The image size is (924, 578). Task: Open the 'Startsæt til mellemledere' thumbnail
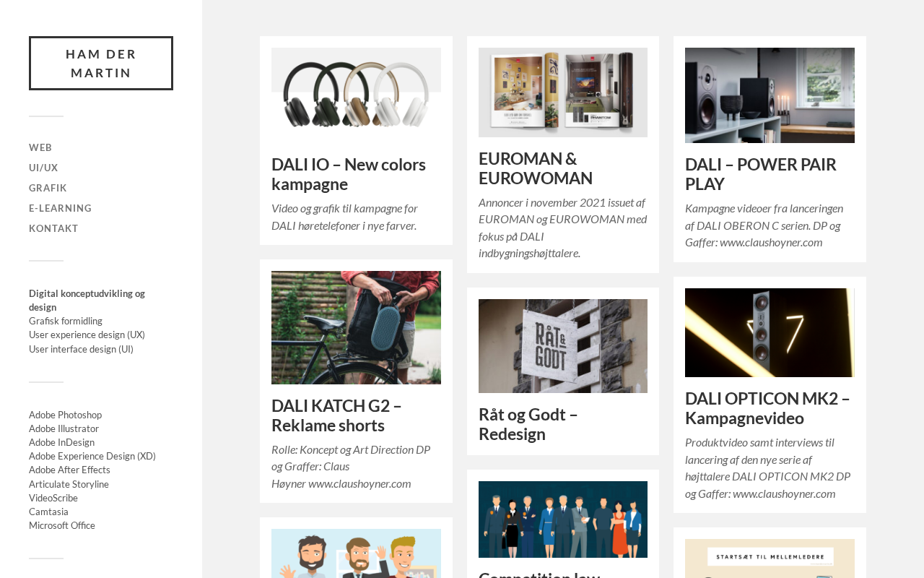770,558
